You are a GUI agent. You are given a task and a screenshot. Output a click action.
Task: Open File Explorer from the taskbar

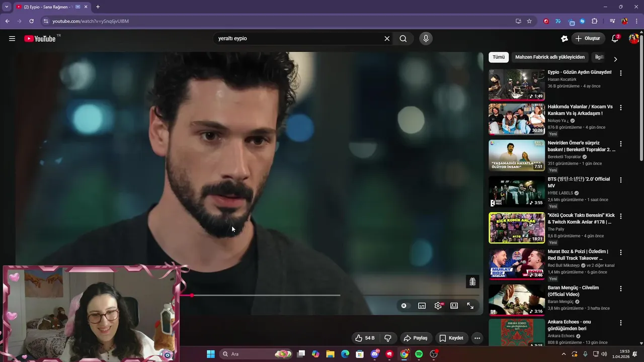331,354
